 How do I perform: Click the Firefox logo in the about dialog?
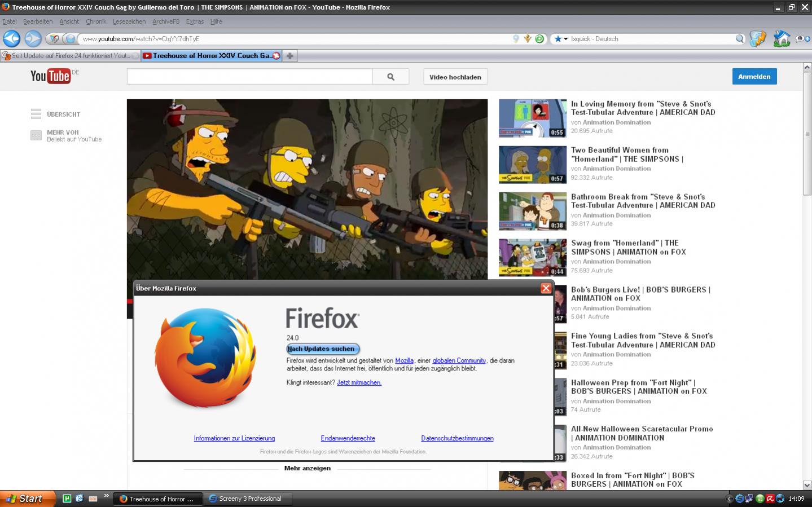(205, 358)
